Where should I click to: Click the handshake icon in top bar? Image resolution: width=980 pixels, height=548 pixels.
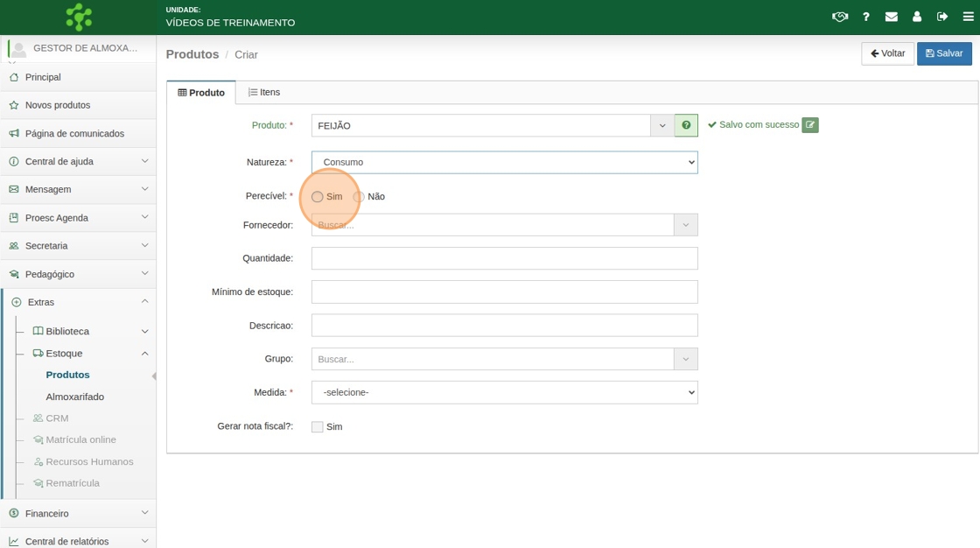pyautogui.click(x=840, y=17)
